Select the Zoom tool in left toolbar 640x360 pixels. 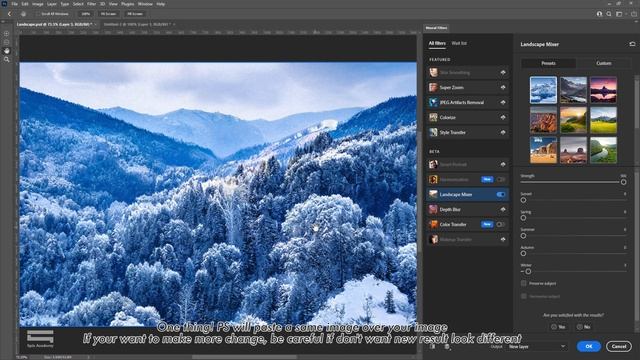(x=7, y=60)
